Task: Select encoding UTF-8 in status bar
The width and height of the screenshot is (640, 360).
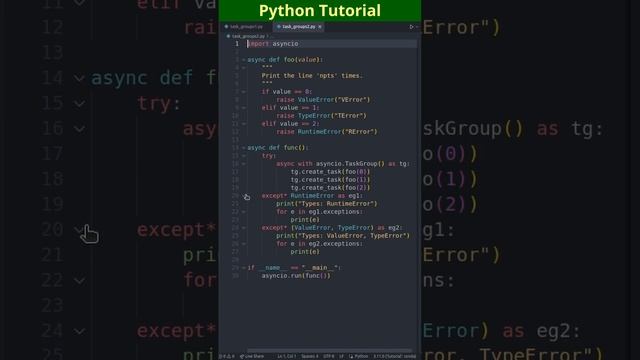Action: [x=329, y=356]
